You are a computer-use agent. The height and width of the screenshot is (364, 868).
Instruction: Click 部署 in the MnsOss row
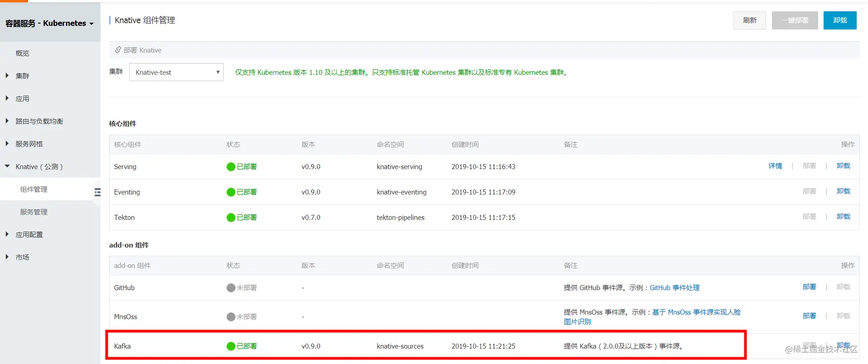coord(809,316)
